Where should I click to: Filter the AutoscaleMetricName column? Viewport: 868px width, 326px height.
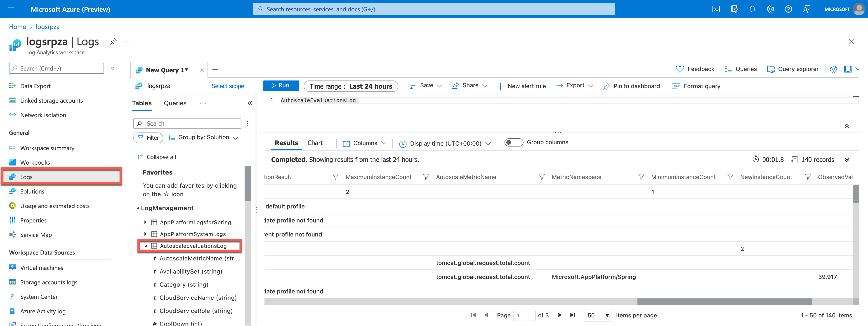point(542,177)
